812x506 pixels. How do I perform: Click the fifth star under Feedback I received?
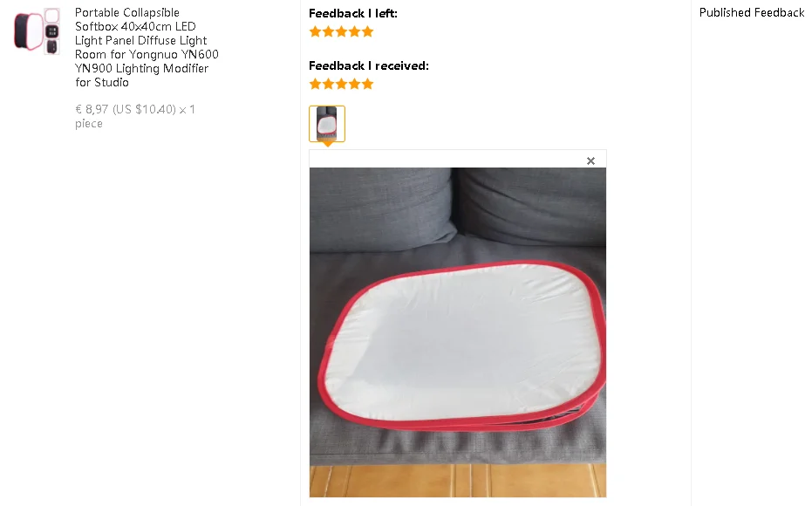[x=368, y=84]
